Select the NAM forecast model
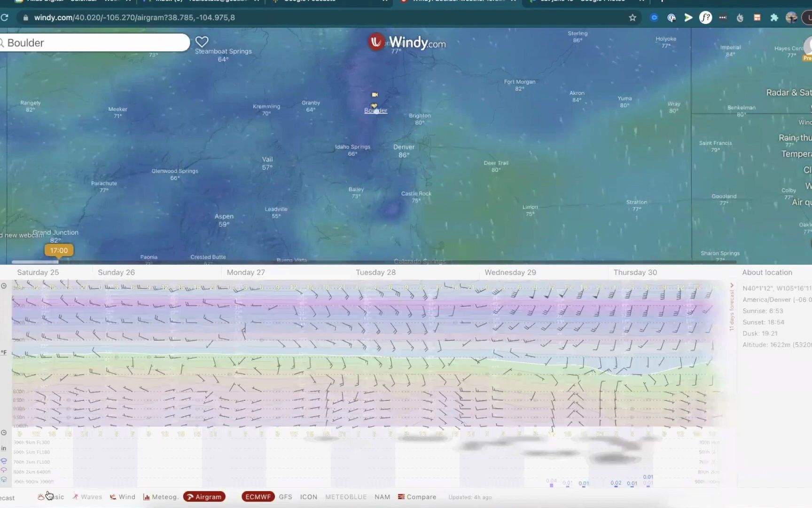 click(382, 497)
